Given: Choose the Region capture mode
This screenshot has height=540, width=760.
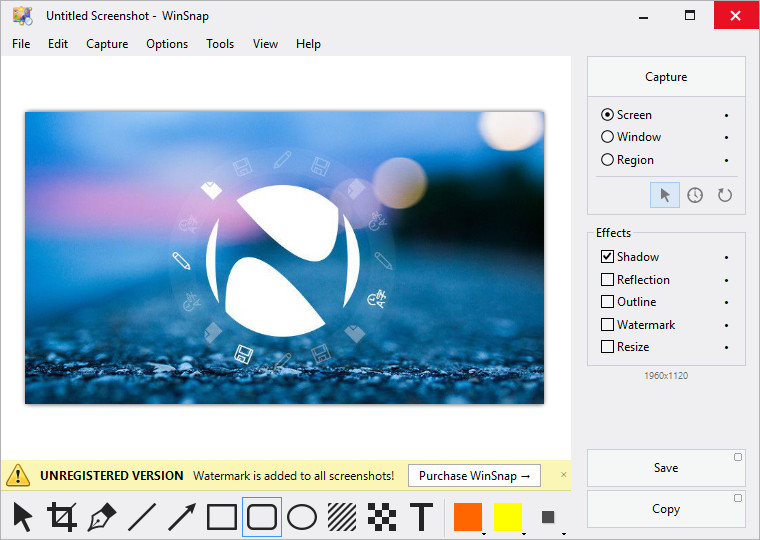Looking at the screenshot, I should (x=608, y=160).
